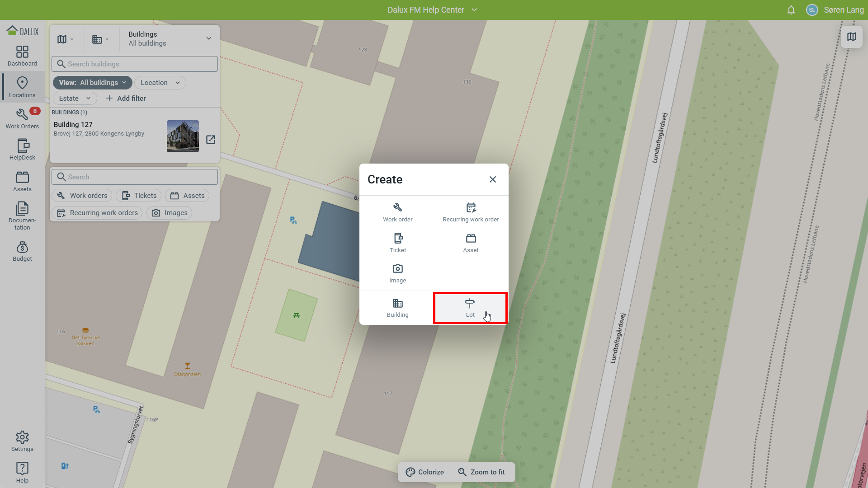The height and width of the screenshot is (488, 868).
Task: Toggle the Work orders filter chip
Action: click(82, 196)
